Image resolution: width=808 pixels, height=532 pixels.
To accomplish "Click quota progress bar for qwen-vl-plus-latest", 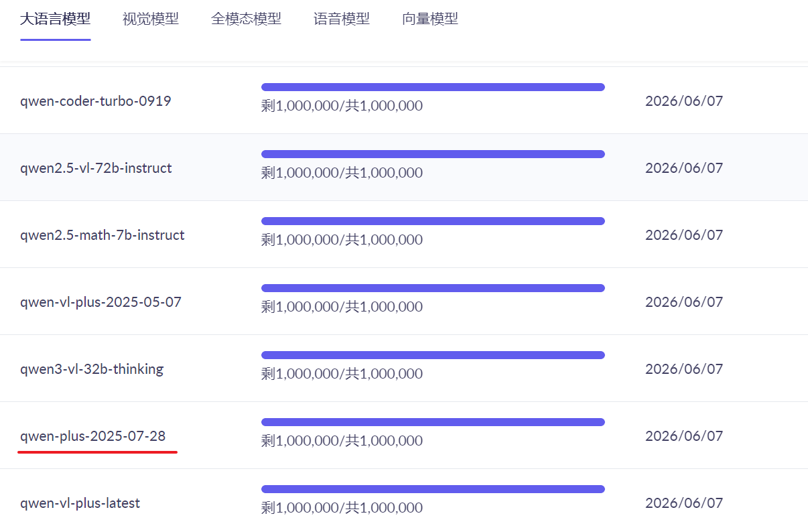I will [x=433, y=489].
